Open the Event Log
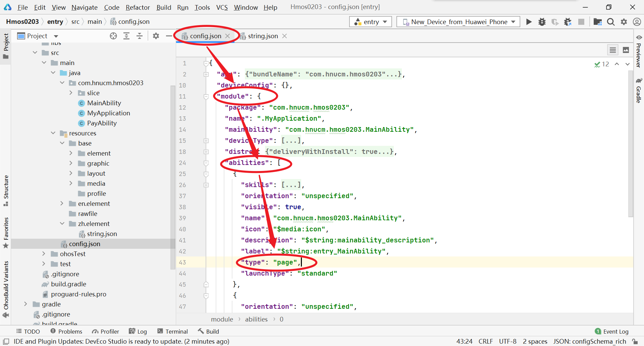 [x=612, y=331]
